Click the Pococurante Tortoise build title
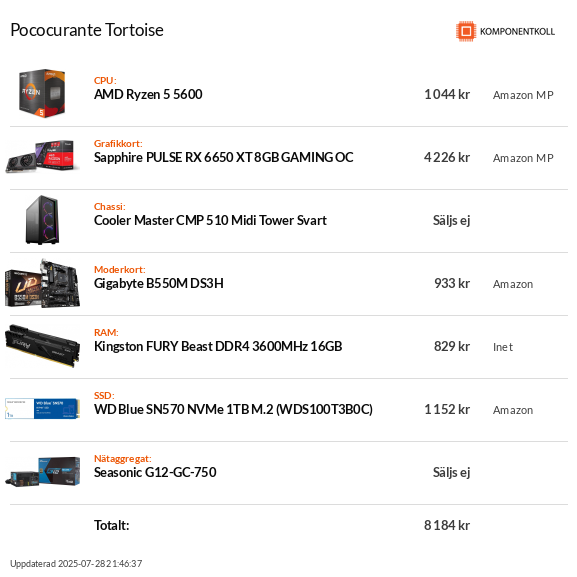This screenshot has height=577, width=577. coord(87,30)
